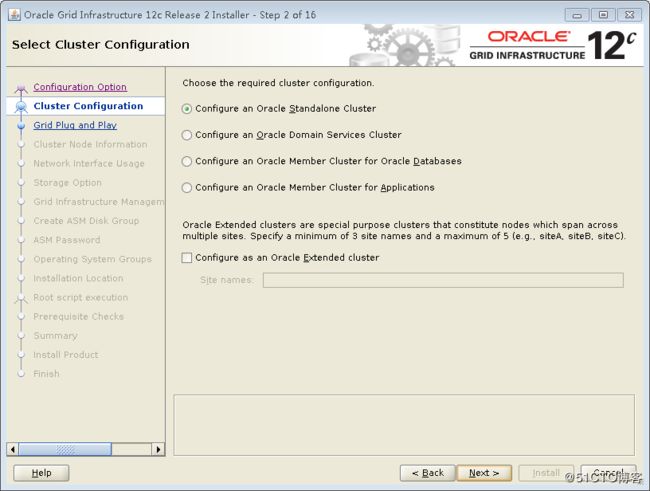The width and height of the screenshot is (650, 491).
Task: Click the Cluster Node Information step text
Action: pos(90,144)
